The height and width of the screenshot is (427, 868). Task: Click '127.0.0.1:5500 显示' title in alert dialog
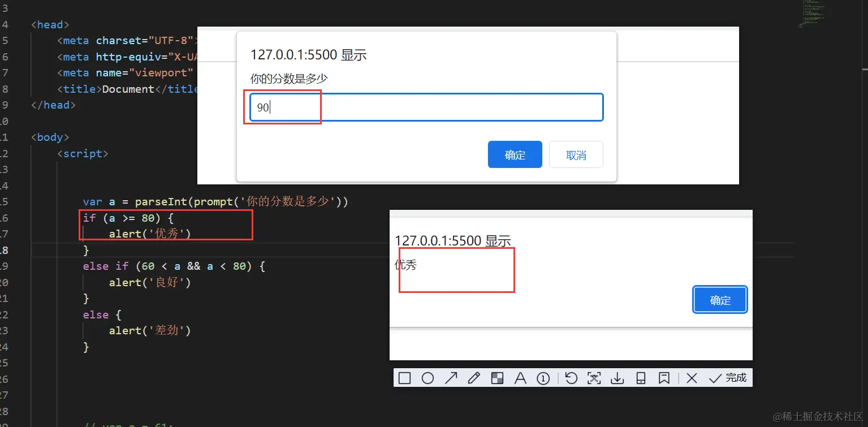pyautogui.click(x=453, y=241)
